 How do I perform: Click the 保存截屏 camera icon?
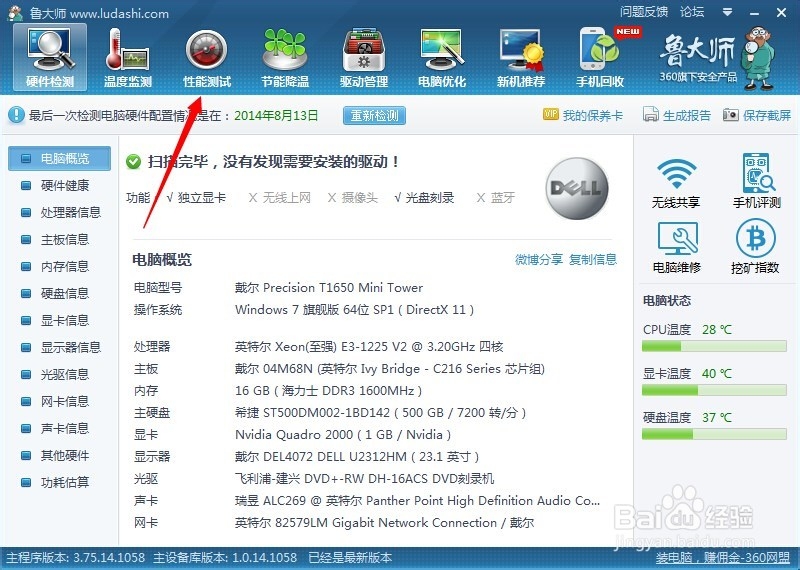point(730,115)
